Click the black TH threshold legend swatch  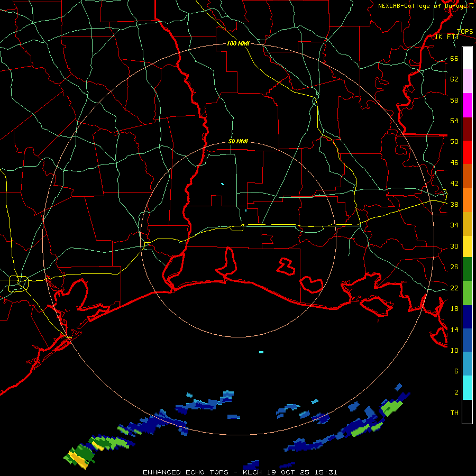(x=467, y=411)
